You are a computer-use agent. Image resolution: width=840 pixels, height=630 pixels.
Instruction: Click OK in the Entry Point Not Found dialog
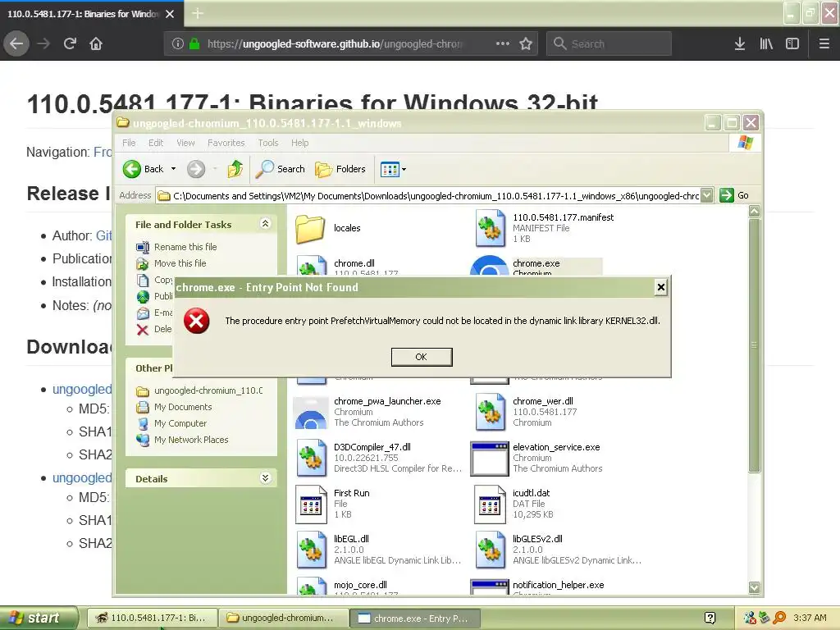pos(422,357)
